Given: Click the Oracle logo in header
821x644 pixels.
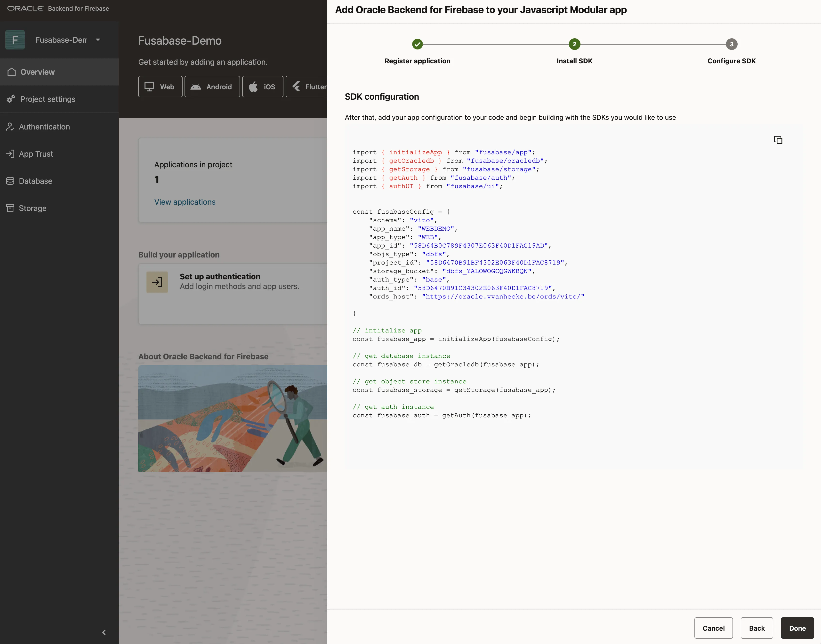Looking at the screenshot, I should 25,8.
